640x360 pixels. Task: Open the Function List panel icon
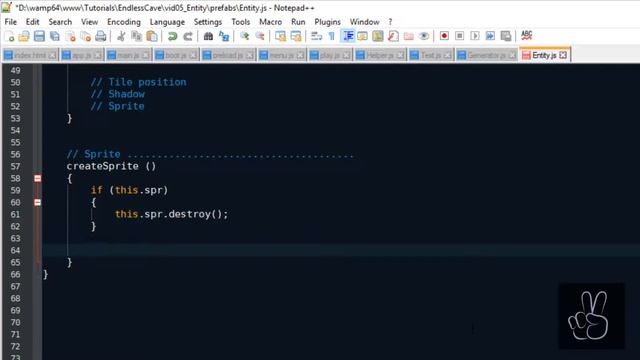[393, 36]
